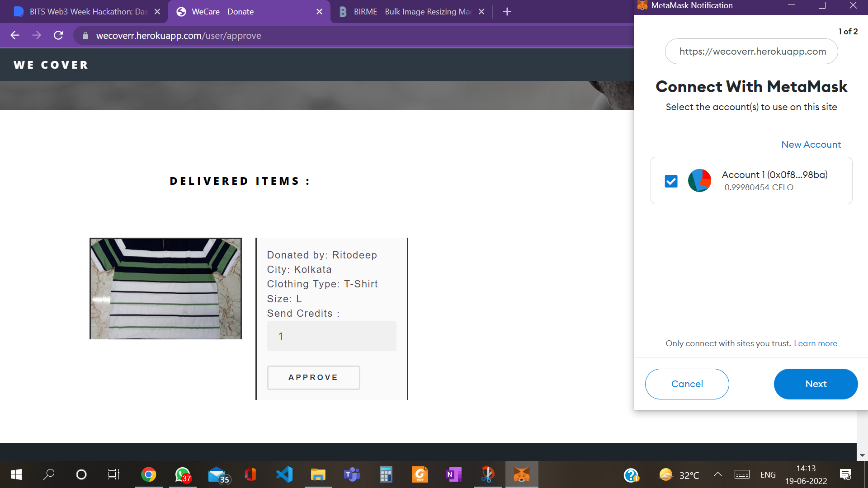868x488 pixels.
Task: Open the Learn more link
Action: coord(816,343)
